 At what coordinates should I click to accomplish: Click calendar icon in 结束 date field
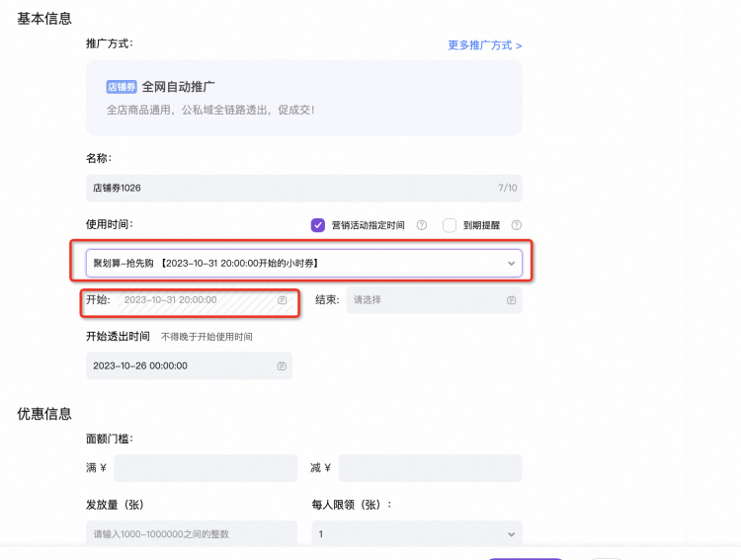(x=512, y=300)
